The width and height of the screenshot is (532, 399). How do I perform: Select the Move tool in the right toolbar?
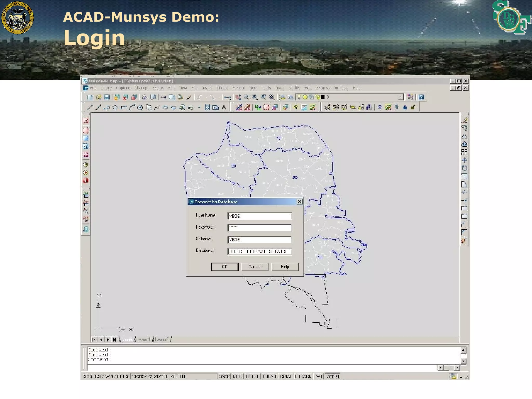(x=464, y=160)
